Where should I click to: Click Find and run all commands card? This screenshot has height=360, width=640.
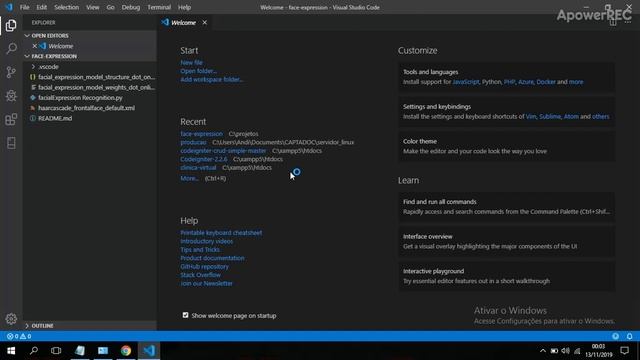507,207
